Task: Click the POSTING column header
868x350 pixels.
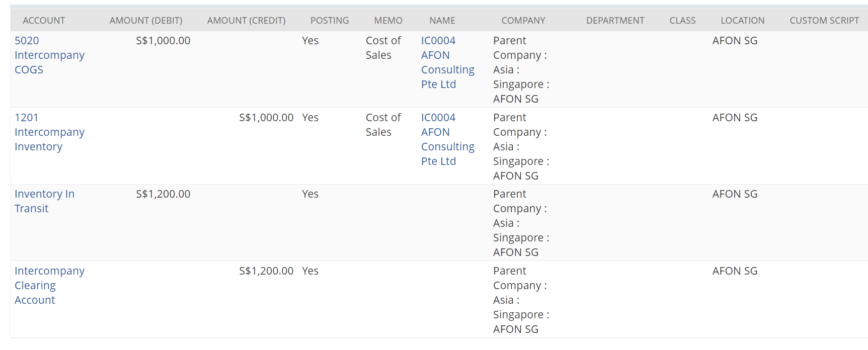Action: click(x=330, y=21)
